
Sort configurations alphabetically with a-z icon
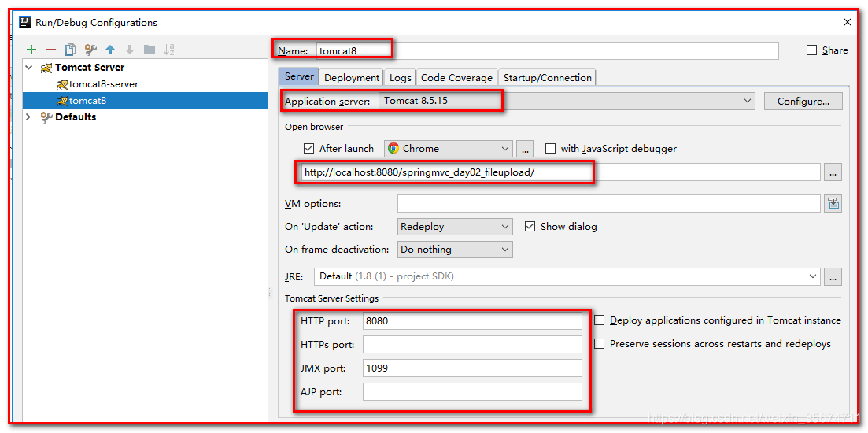pyautogui.click(x=169, y=50)
